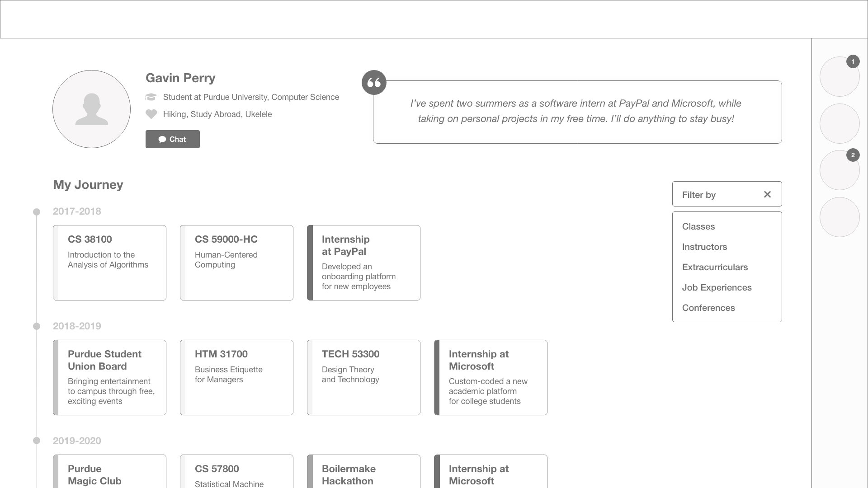Open the HTM 31700 course card
868x488 pixels.
point(236,377)
